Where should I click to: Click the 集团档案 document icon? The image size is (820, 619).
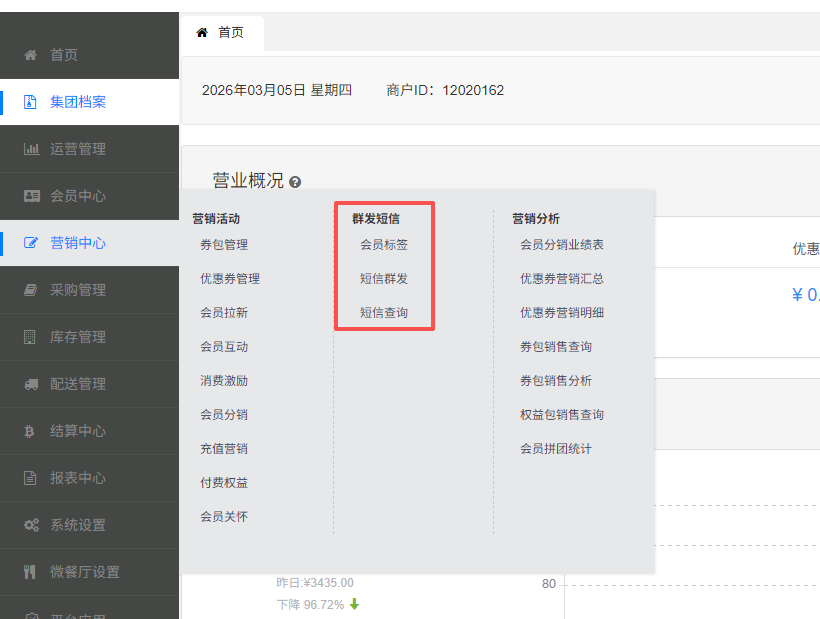(x=30, y=102)
